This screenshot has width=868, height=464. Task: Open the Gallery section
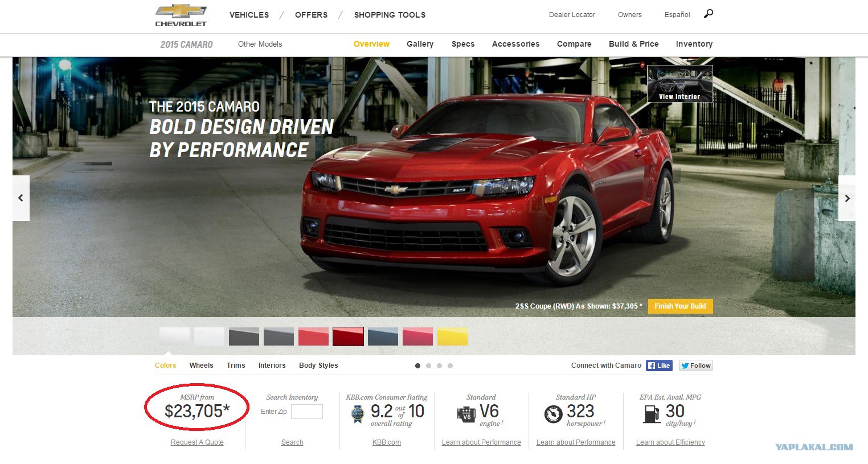pyautogui.click(x=420, y=44)
